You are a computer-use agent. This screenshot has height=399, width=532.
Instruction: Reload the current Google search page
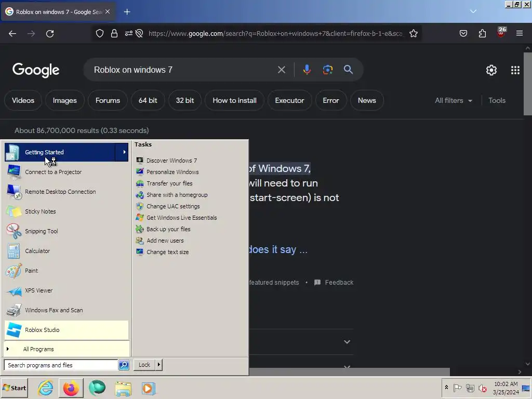pyautogui.click(x=50, y=34)
